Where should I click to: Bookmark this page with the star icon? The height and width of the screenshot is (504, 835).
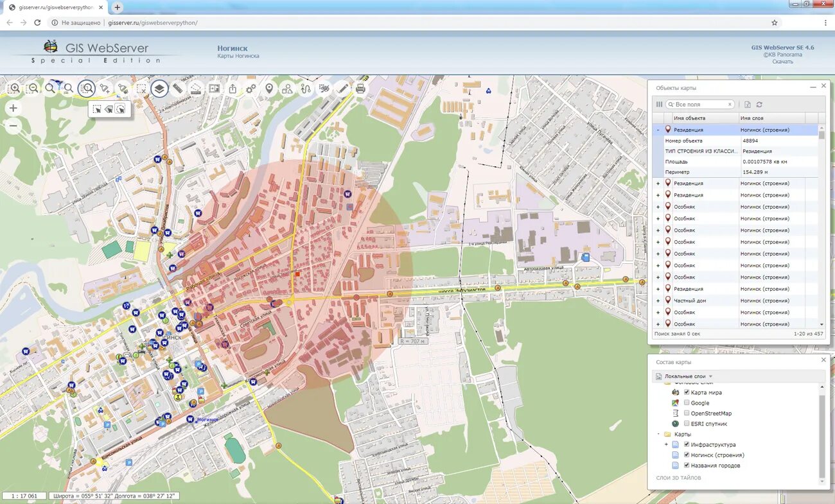pos(775,22)
